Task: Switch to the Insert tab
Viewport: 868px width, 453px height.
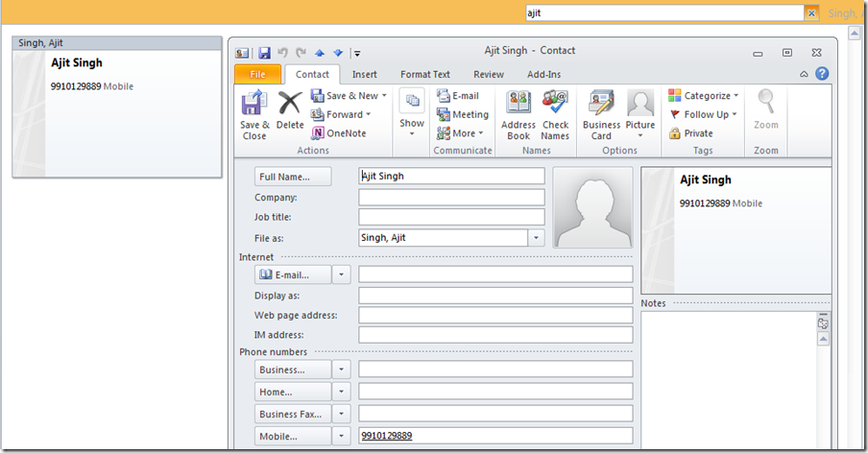Action: [x=364, y=74]
